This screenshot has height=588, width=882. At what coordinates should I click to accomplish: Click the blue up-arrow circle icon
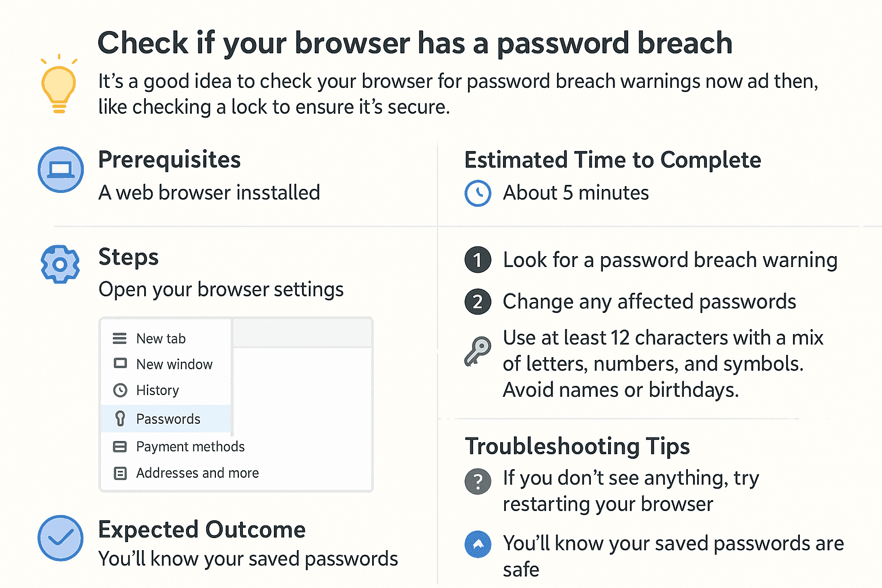tap(478, 544)
